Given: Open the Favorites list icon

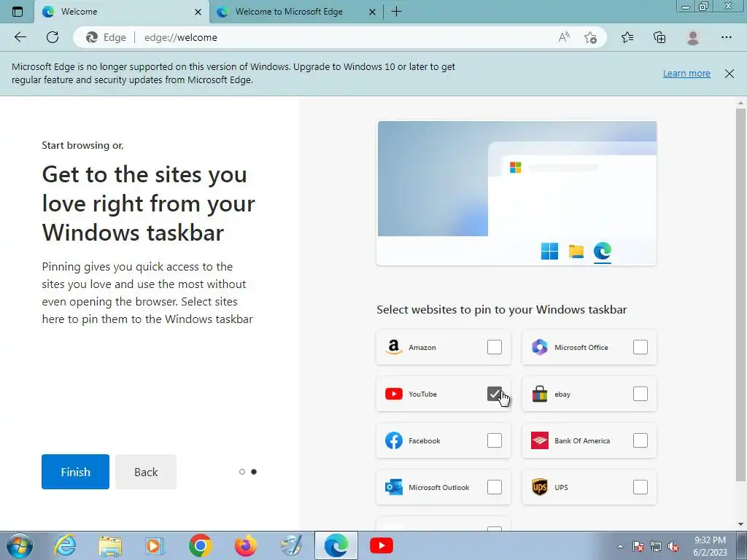Looking at the screenshot, I should click(627, 37).
